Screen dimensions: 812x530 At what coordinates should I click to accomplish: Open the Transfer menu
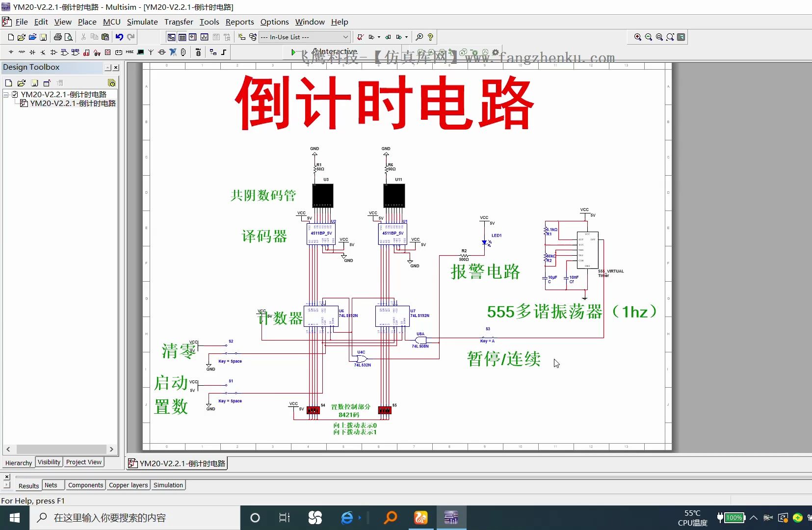coord(179,22)
